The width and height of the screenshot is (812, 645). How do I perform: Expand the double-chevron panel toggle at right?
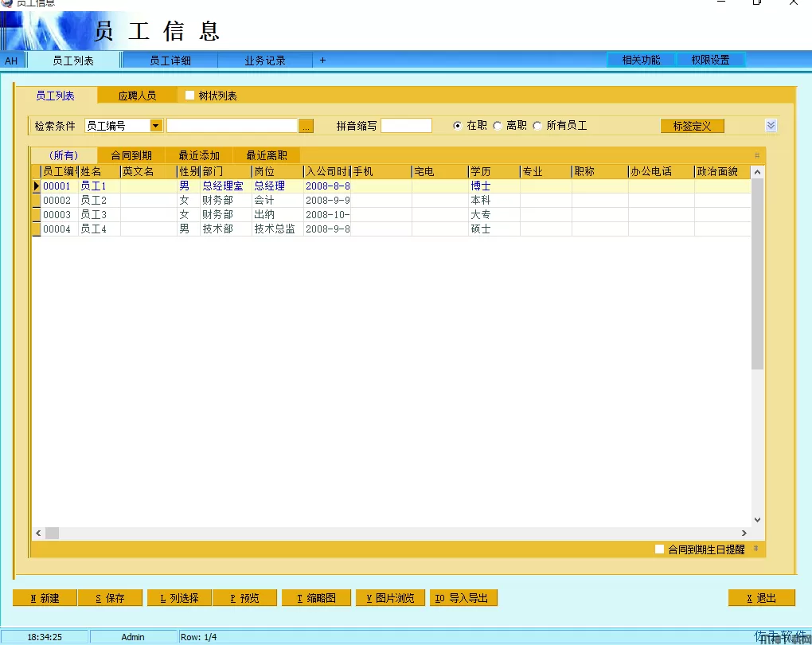pos(770,126)
